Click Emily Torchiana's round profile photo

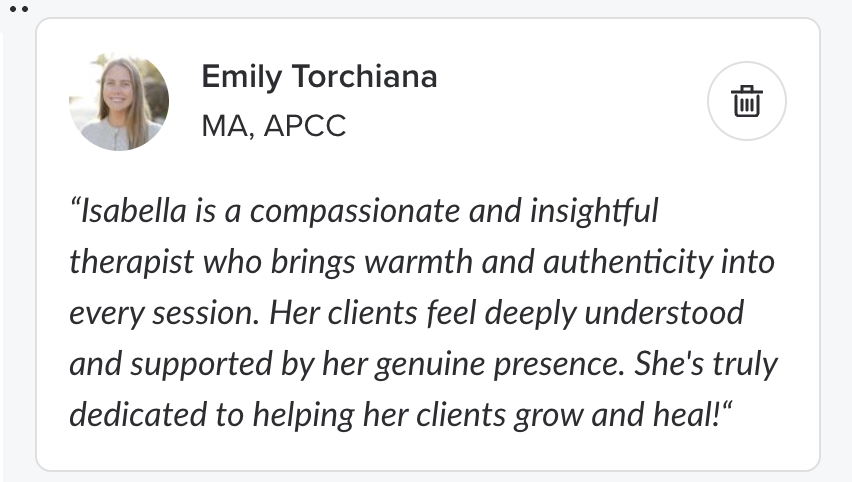point(118,101)
